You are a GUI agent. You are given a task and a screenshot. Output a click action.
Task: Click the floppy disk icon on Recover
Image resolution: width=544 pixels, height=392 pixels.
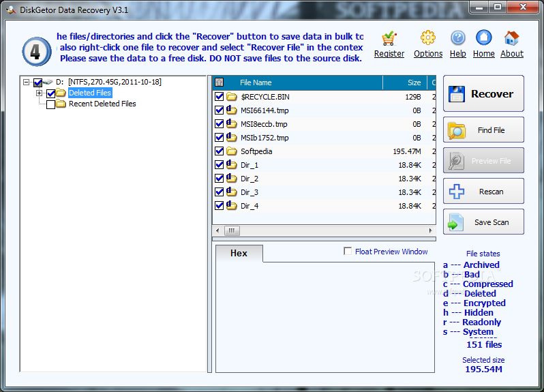pyautogui.click(x=456, y=94)
